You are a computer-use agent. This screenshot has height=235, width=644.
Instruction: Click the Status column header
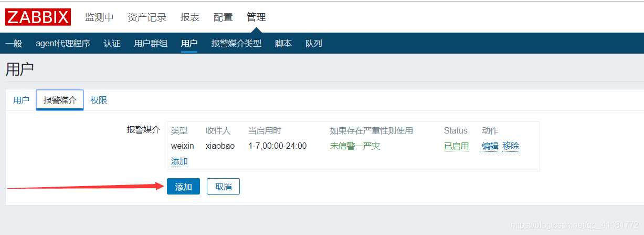pyautogui.click(x=456, y=131)
